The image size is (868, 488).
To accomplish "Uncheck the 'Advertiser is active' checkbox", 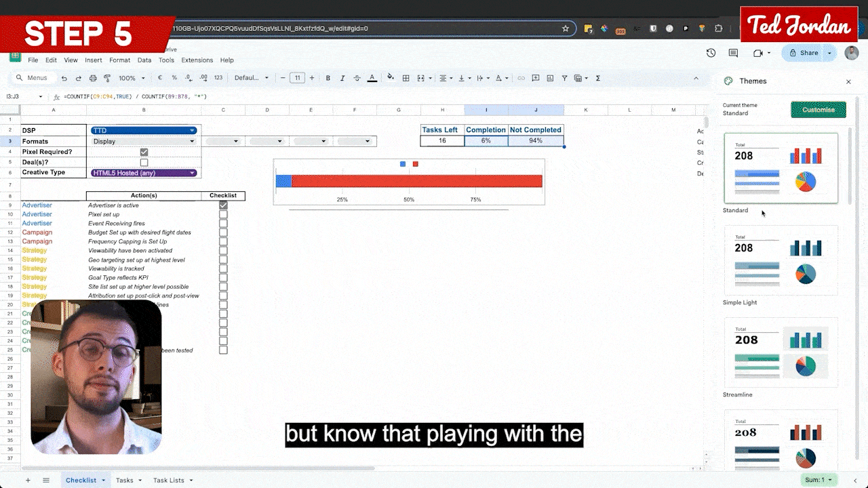I will tap(223, 205).
